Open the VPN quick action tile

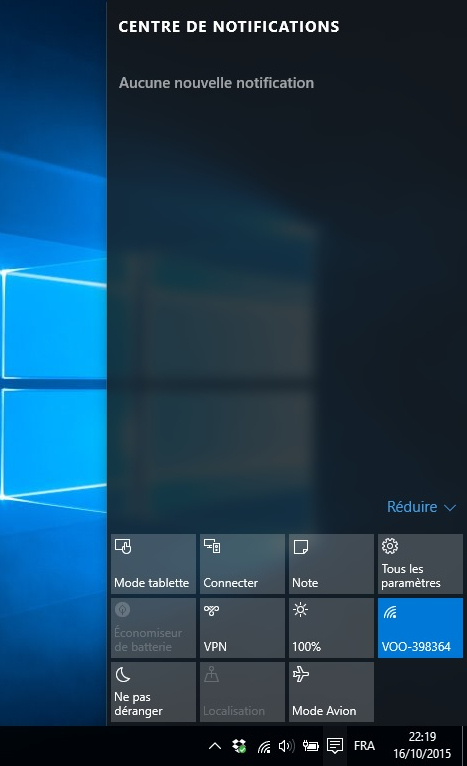(x=242, y=628)
